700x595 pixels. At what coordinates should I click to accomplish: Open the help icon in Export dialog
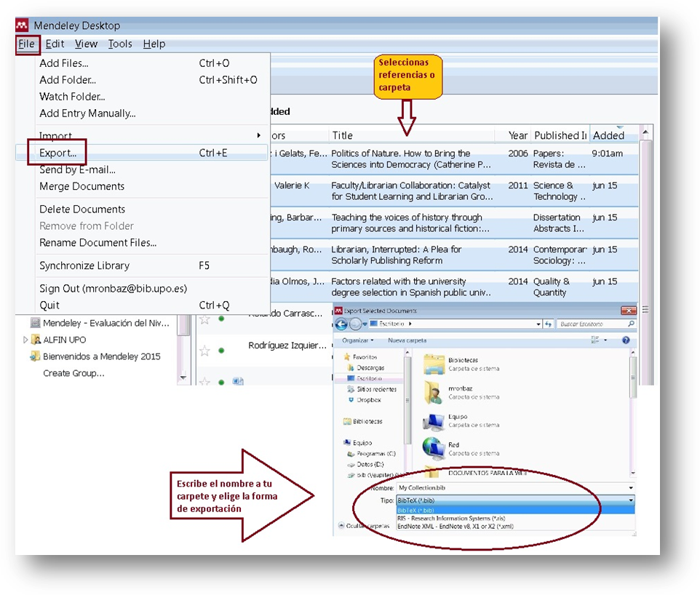[x=626, y=340]
